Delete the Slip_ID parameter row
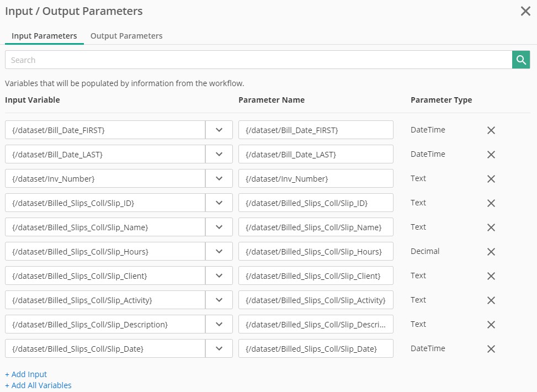 tap(491, 203)
